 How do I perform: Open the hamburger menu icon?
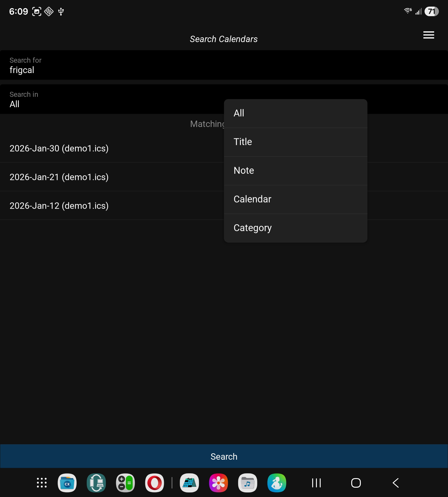428,35
